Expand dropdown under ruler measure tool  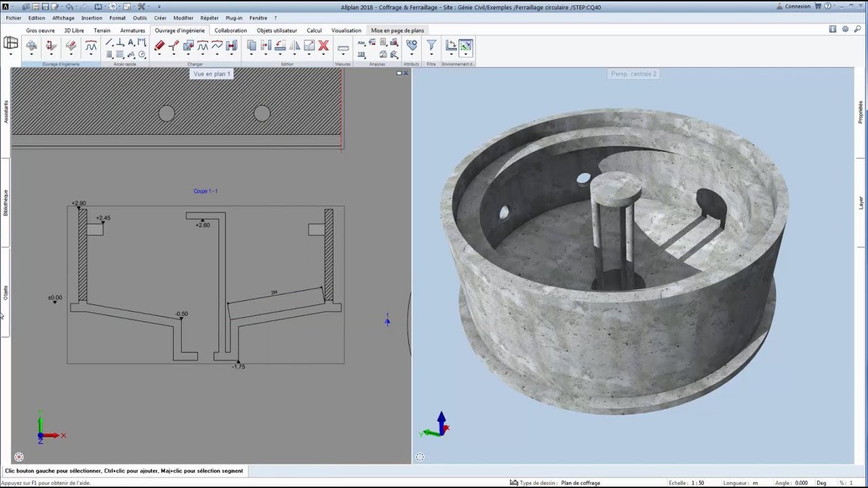pyautogui.click(x=343, y=54)
